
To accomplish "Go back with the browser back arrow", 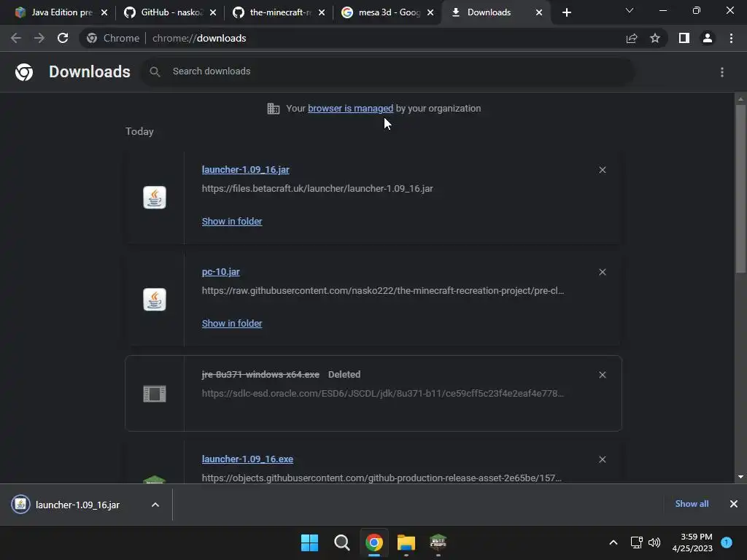I will click(16, 38).
